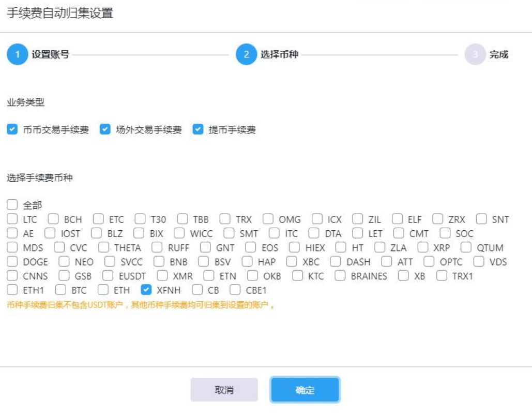
Task: Check the ZRX currency checkbox
Action: tap(438, 219)
